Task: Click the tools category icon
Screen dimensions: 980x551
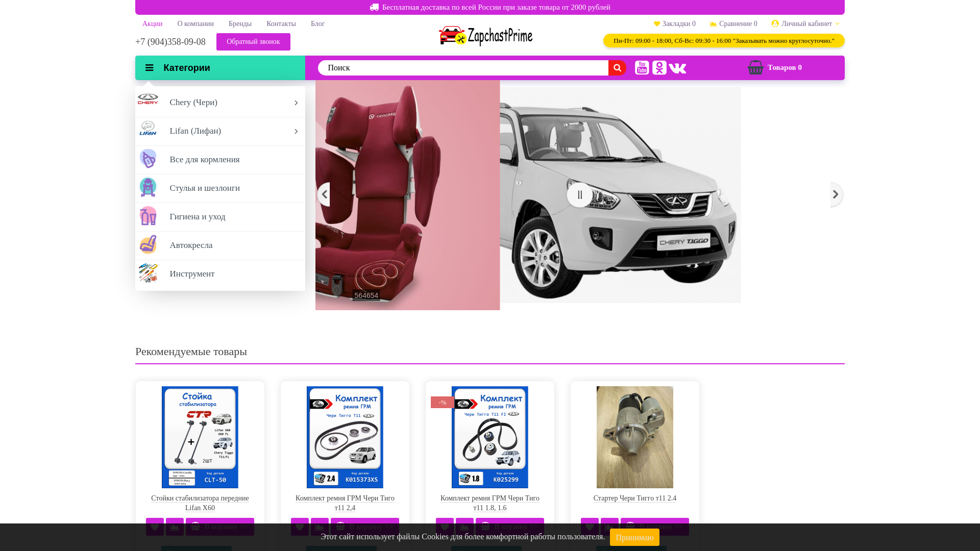Action: (x=148, y=273)
